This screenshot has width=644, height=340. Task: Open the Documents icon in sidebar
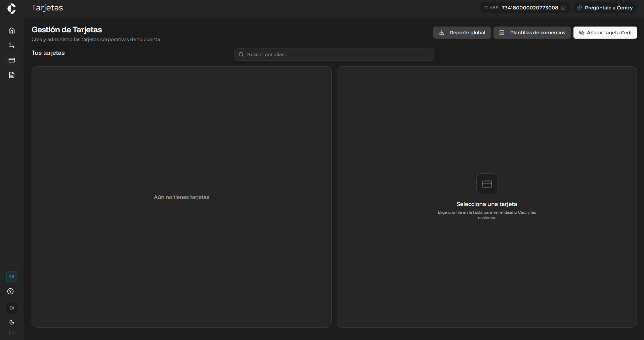click(12, 75)
